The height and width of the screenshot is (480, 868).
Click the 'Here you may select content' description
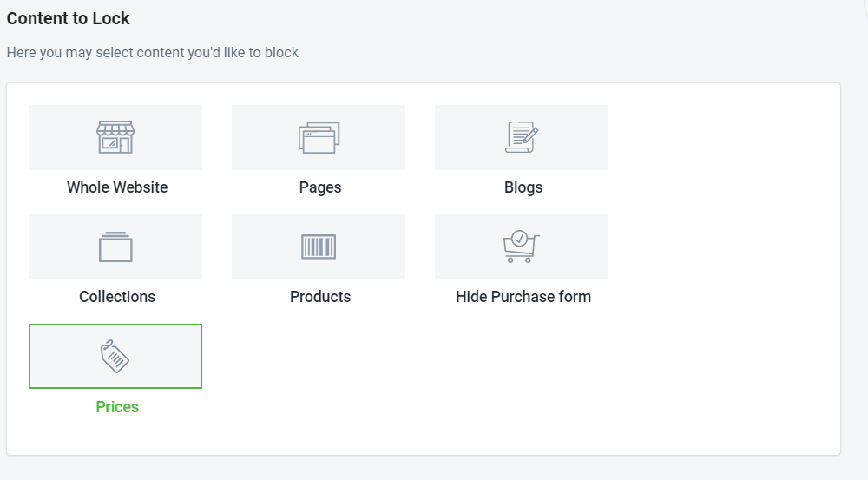coord(152,53)
